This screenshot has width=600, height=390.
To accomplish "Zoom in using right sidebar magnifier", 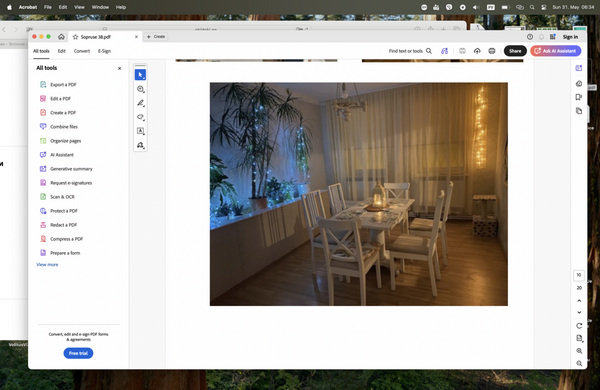I will [579, 351].
